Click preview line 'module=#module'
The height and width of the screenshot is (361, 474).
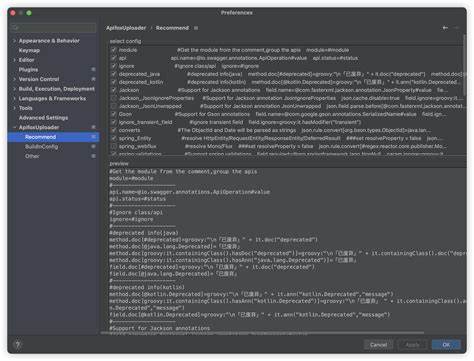[131, 178]
